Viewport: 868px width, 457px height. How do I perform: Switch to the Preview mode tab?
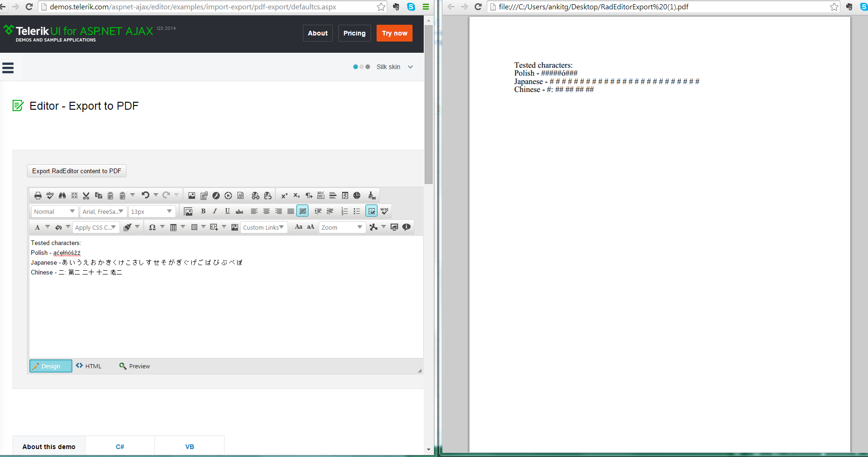point(135,366)
